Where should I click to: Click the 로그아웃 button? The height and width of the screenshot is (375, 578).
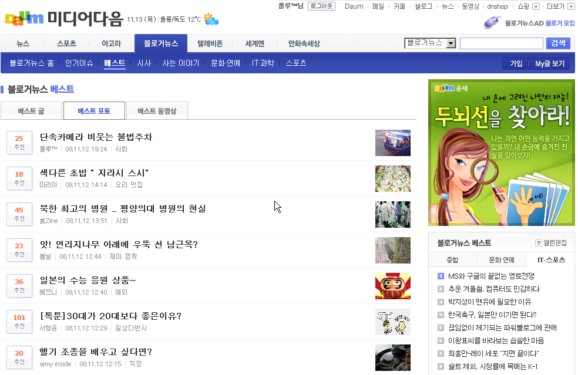pyautogui.click(x=321, y=6)
